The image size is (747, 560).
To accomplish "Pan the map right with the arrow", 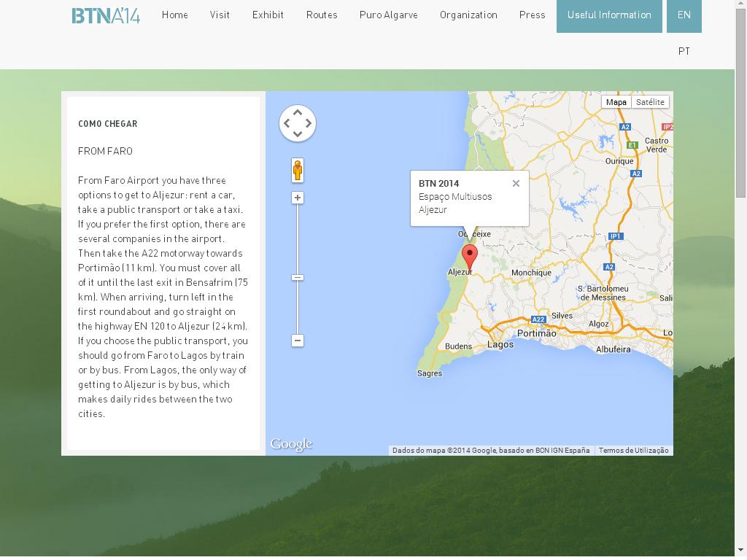I will [x=309, y=123].
